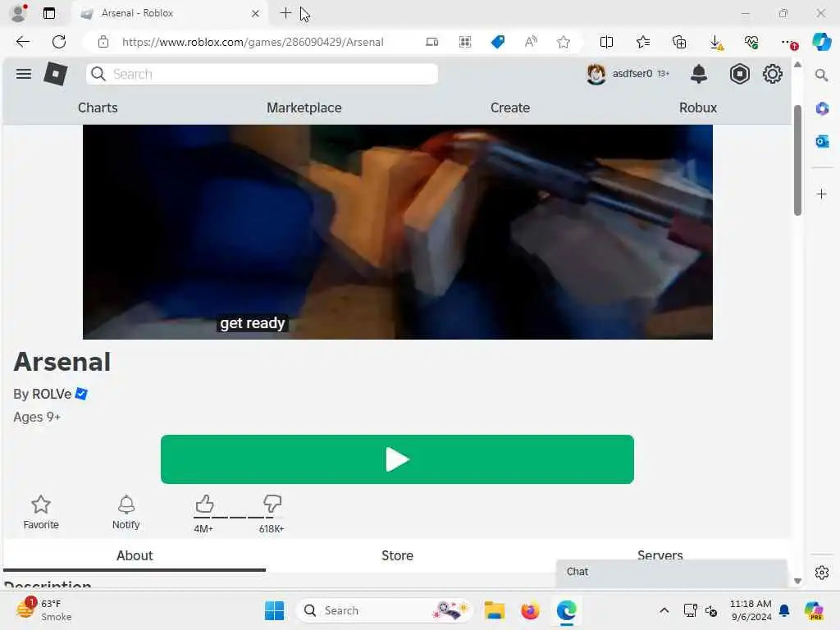Click the Roblox search field
This screenshot has width=840, height=630.
262,74
